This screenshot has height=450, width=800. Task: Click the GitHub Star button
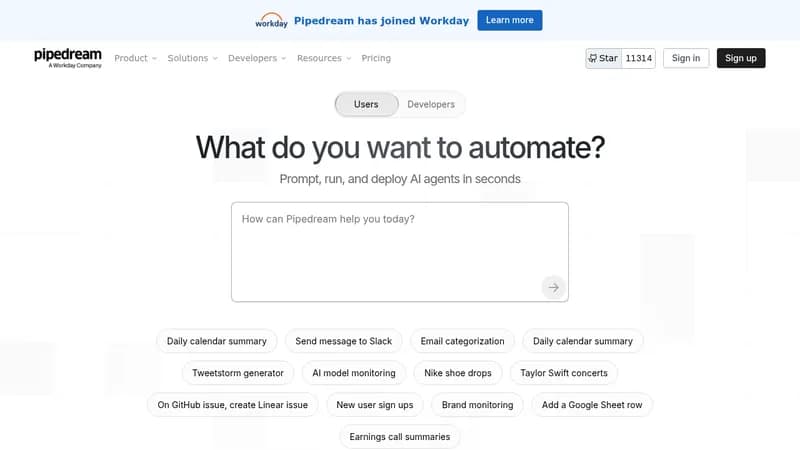[604, 58]
